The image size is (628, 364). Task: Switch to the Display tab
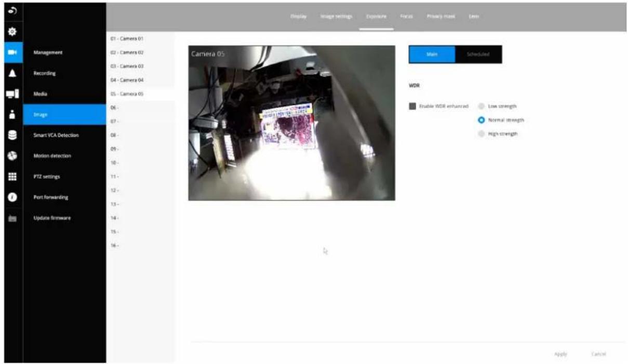tap(299, 17)
